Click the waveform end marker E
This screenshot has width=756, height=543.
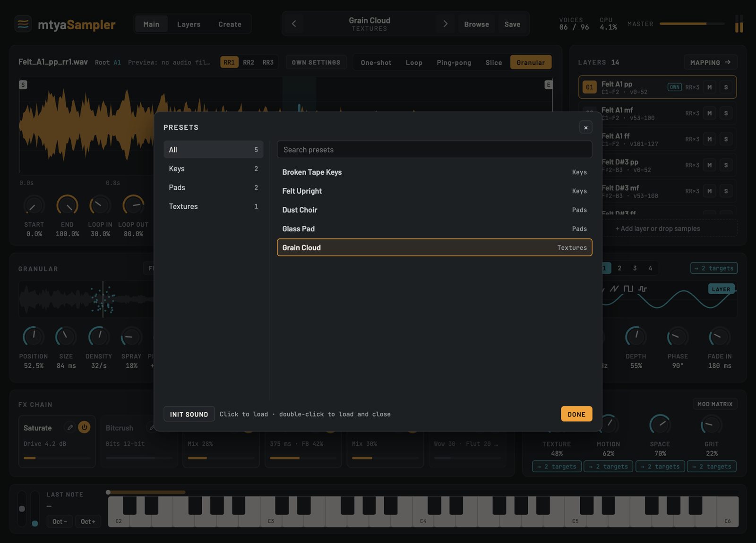click(548, 85)
